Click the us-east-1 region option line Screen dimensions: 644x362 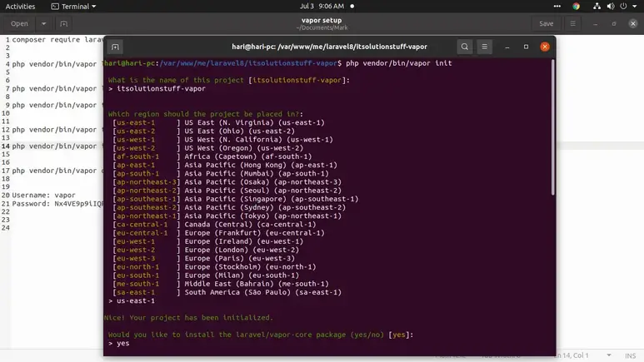coord(218,122)
